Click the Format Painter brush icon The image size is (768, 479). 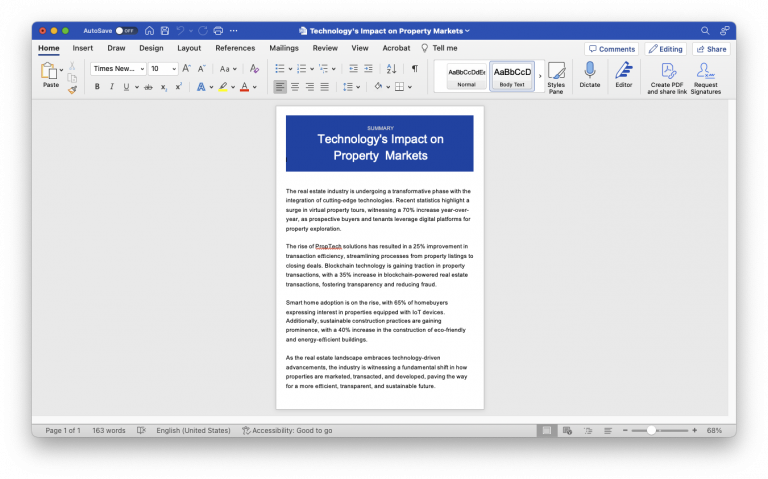[72, 90]
